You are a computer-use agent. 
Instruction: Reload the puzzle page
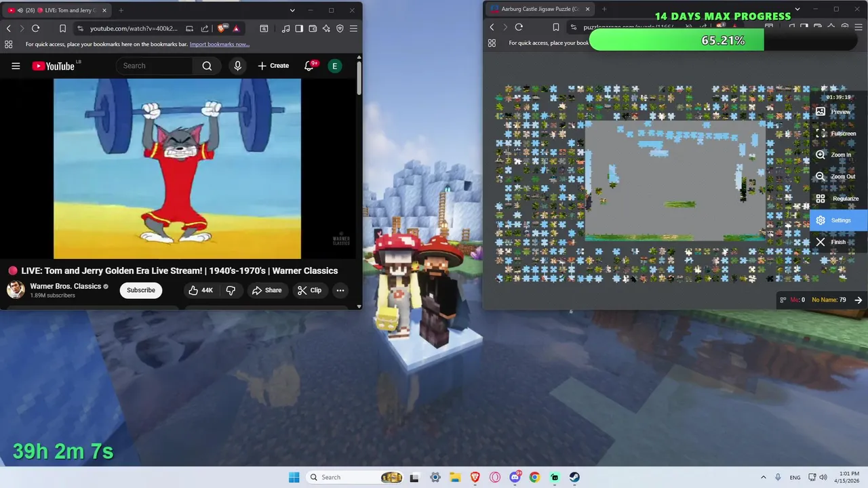(x=519, y=27)
